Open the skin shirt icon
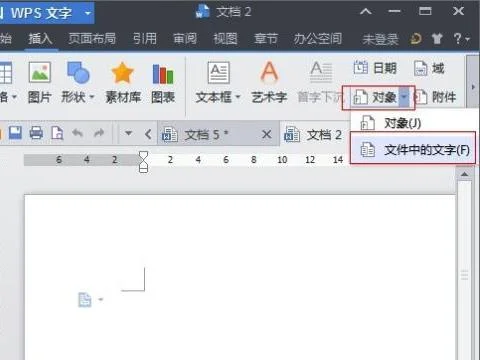480x360 pixels. click(x=437, y=39)
